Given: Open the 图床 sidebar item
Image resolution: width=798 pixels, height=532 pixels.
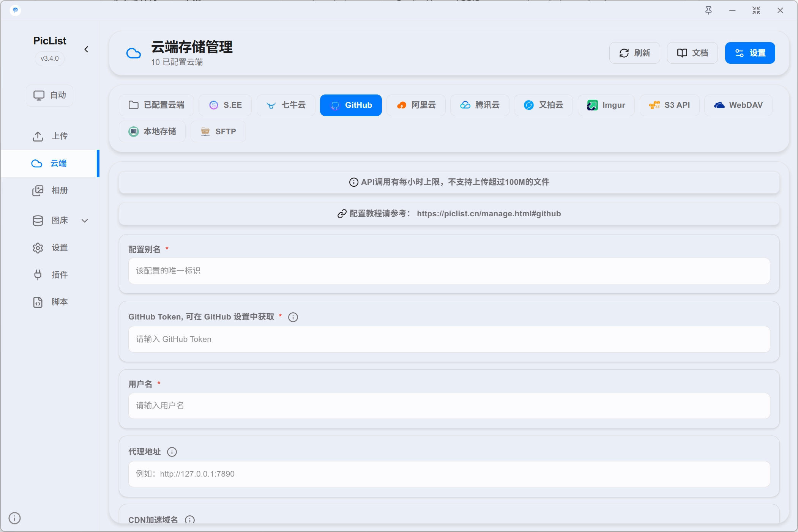Looking at the screenshot, I should click(50, 220).
